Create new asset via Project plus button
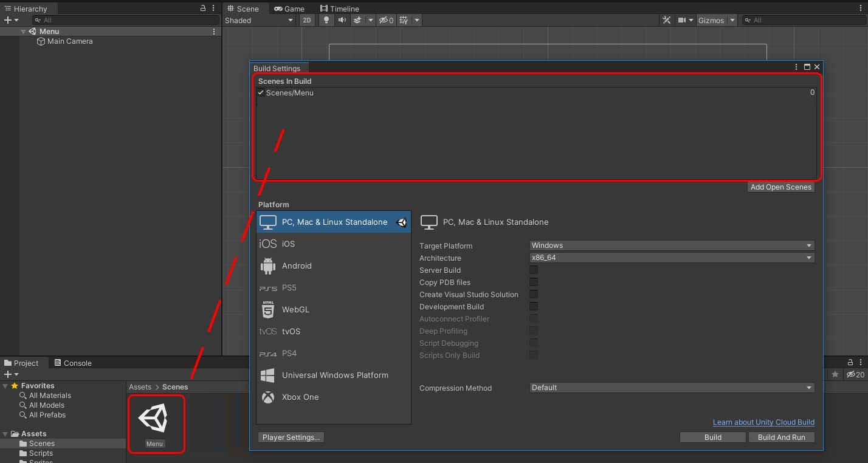This screenshot has height=463, width=868. pyautogui.click(x=11, y=374)
